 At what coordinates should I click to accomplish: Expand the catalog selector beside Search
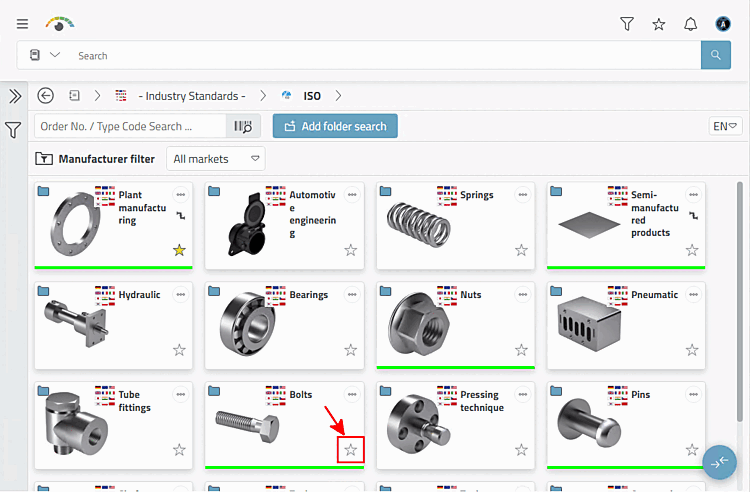pyautogui.click(x=55, y=55)
